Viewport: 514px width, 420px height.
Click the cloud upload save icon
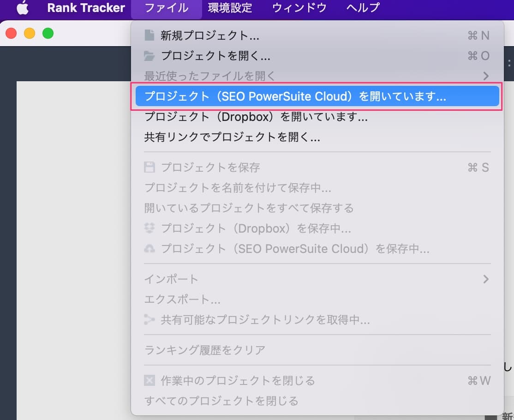(x=149, y=248)
